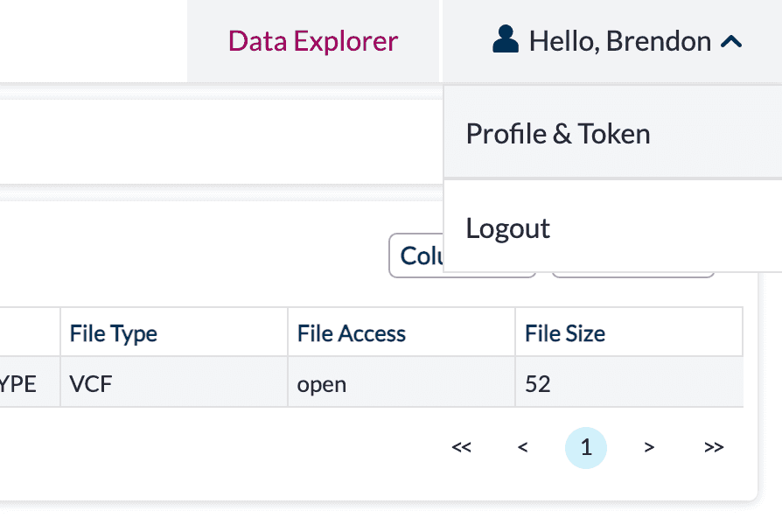Image resolution: width=782 pixels, height=532 pixels.
Task: Click the button outline right of Columns
Action: (x=633, y=275)
